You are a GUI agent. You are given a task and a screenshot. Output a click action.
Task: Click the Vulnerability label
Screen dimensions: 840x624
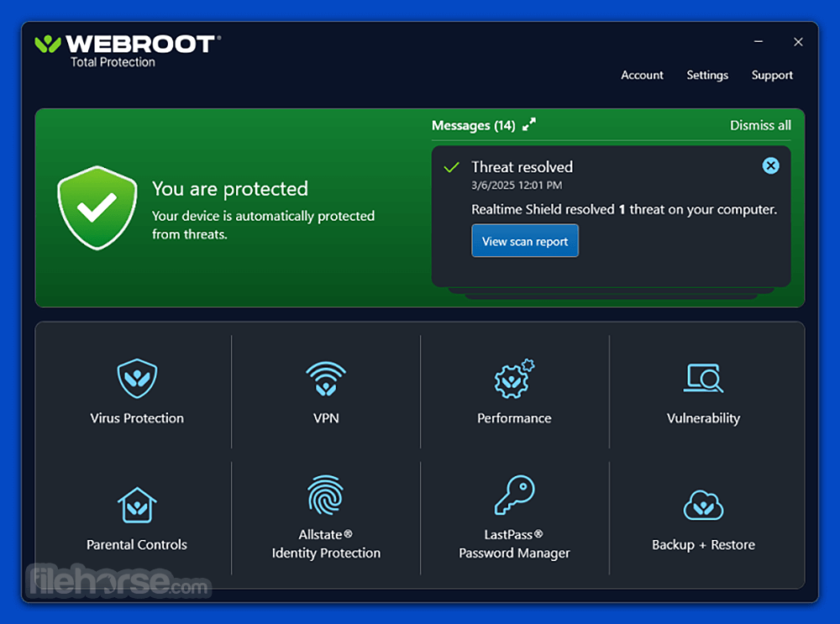click(x=703, y=418)
